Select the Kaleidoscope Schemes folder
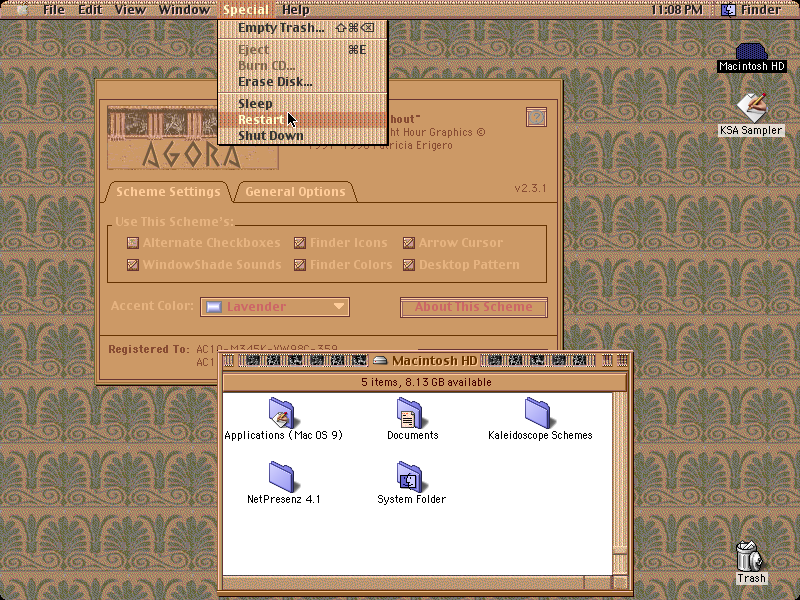This screenshot has height=600, width=800. (537, 412)
